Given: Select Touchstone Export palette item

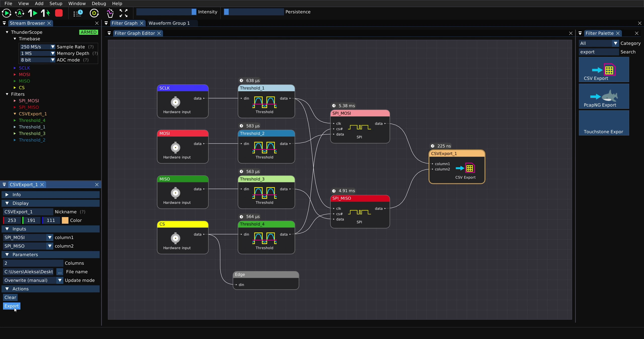Looking at the screenshot, I should click(x=604, y=123).
